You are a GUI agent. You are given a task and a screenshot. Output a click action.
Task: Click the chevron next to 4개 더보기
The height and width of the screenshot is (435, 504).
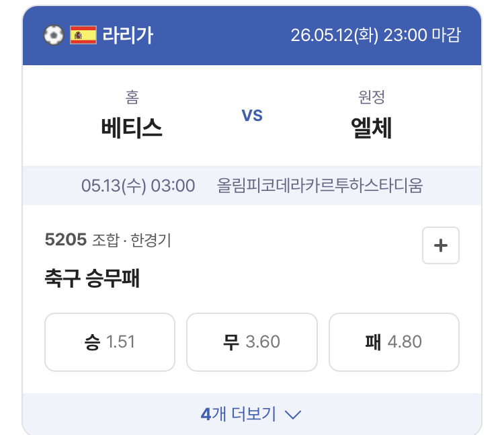pos(293,414)
